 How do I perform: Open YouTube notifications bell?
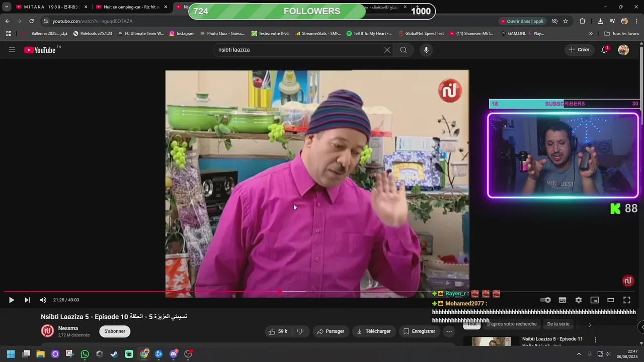(x=604, y=50)
